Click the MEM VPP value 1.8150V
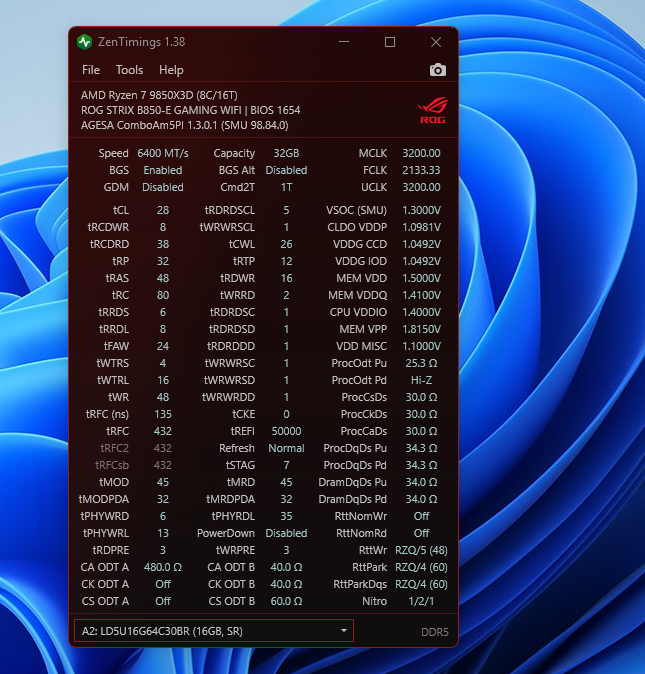The width and height of the screenshot is (645, 674). coord(421,329)
